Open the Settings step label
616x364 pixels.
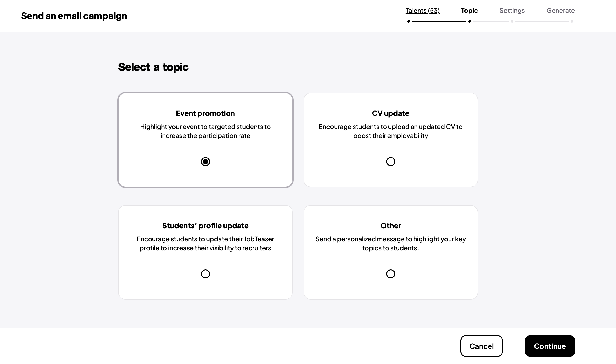512,11
